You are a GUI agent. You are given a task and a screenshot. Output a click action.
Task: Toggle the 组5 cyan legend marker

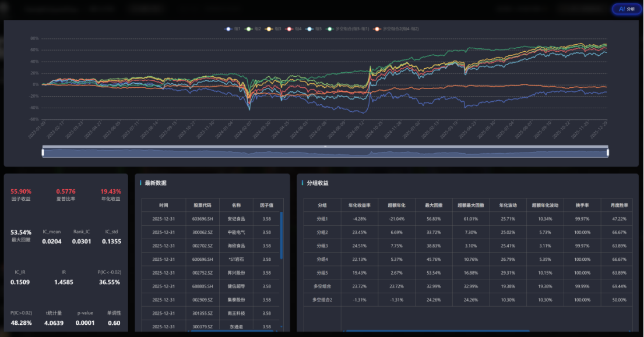309,29
